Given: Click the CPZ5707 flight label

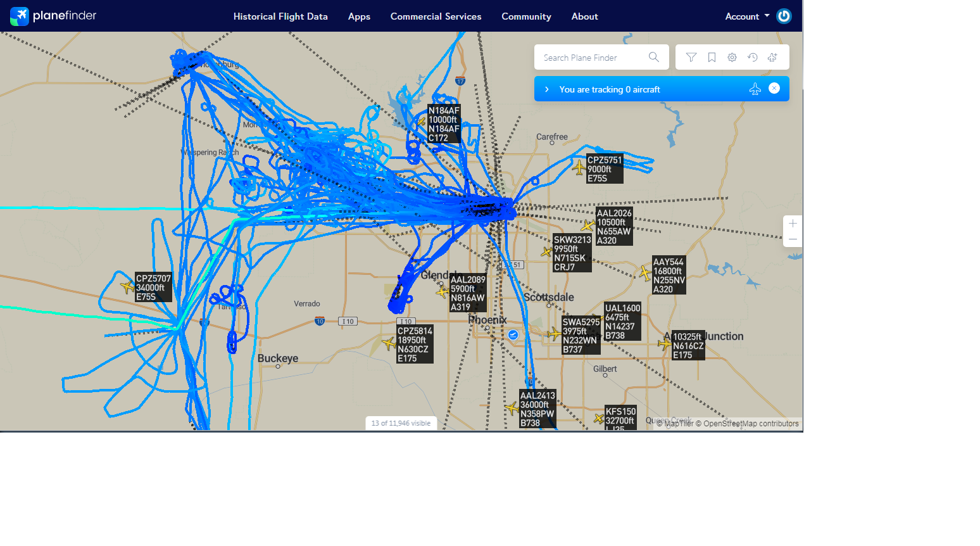Looking at the screenshot, I should click(153, 288).
